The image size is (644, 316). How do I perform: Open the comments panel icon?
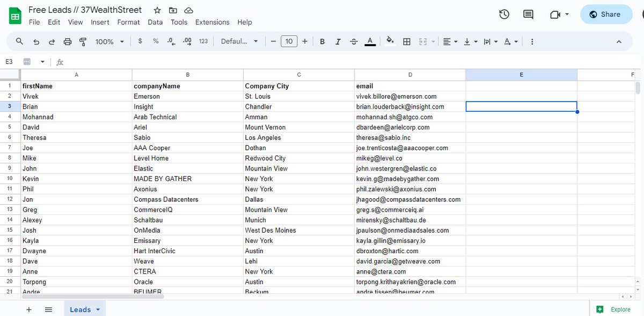click(x=529, y=15)
